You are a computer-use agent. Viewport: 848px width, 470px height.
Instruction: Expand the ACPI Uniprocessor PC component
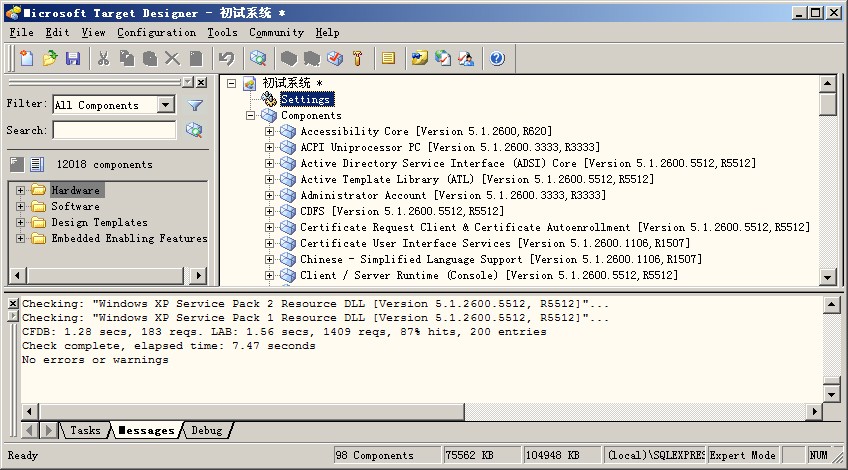(269, 147)
